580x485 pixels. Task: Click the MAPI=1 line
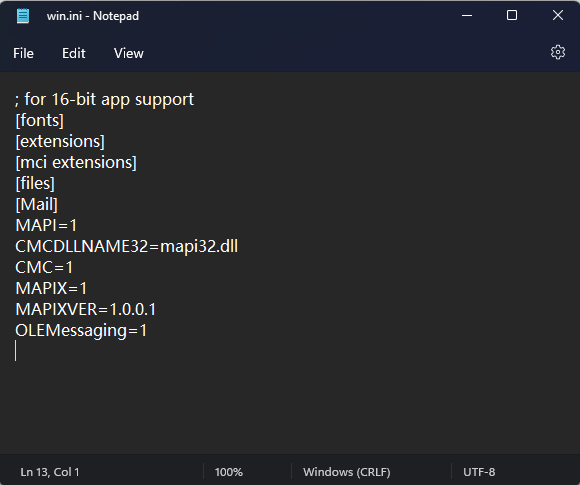point(46,225)
